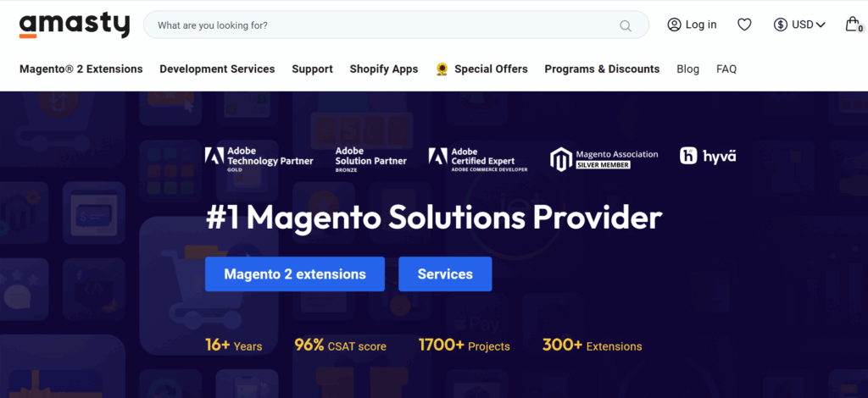Open the Support menu
Viewport: 868px width, 398px height.
312,69
